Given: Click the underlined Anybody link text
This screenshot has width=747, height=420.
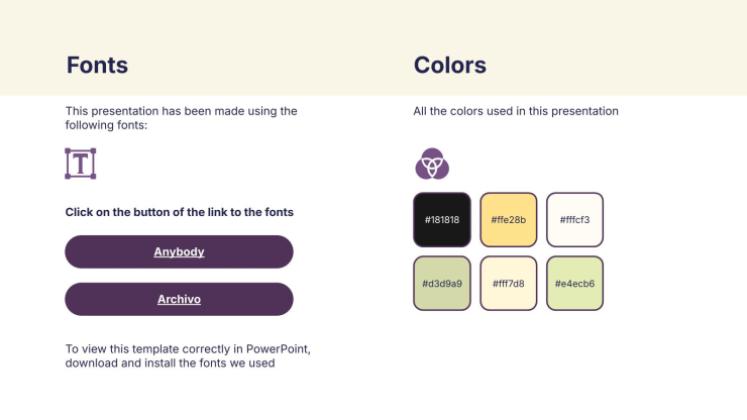Looking at the screenshot, I should pos(179,252).
